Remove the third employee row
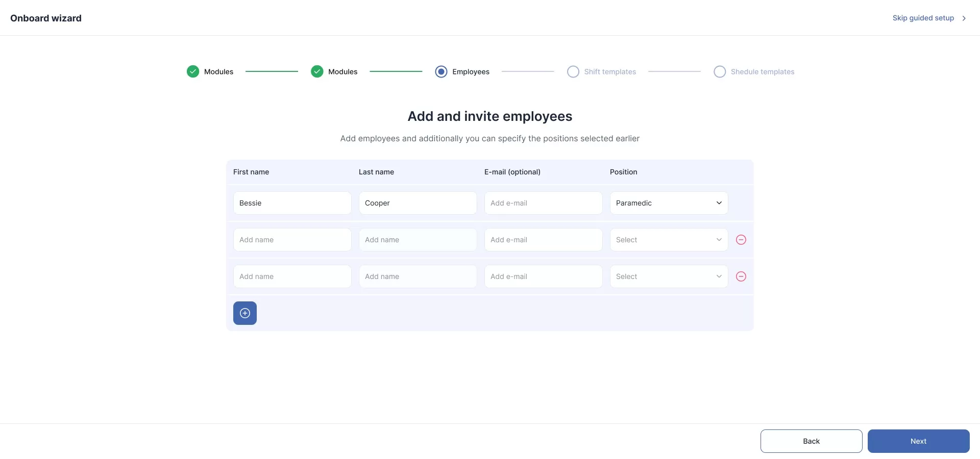Screen dimensions: 980x459 (741, 276)
